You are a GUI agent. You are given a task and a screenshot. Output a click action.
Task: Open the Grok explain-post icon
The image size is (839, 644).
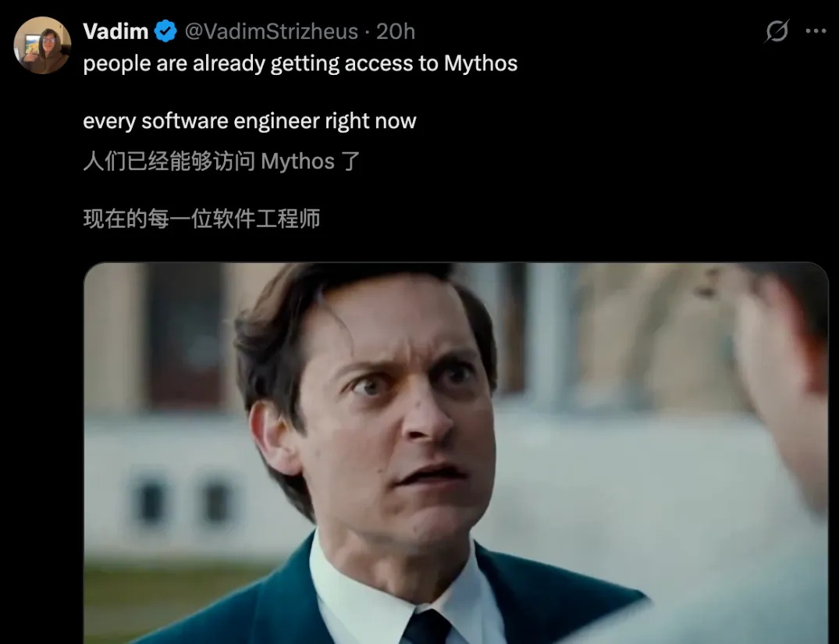tap(777, 31)
